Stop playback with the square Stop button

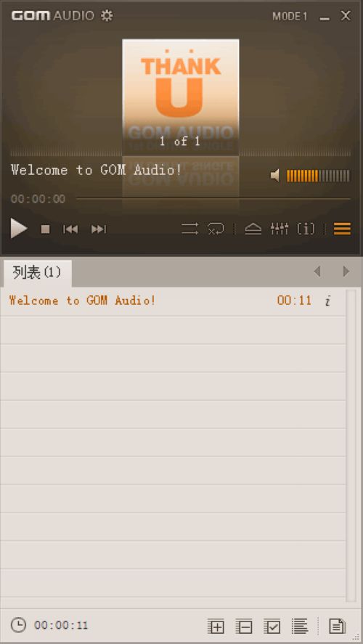45,229
